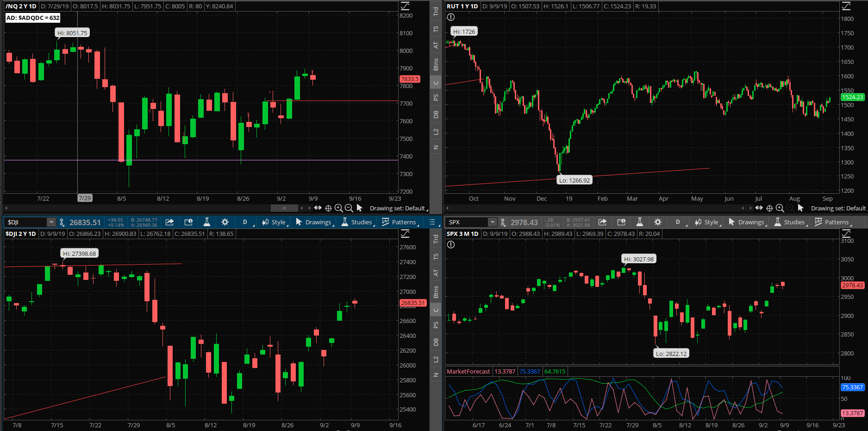Toggle L2 sidebar tab beside /NQ chart

pyautogui.click(x=436, y=132)
